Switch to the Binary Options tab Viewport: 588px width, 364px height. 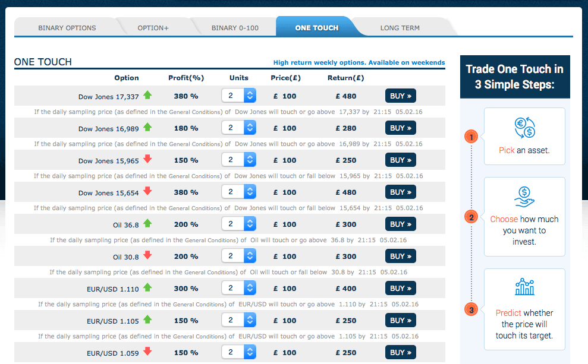pos(67,28)
